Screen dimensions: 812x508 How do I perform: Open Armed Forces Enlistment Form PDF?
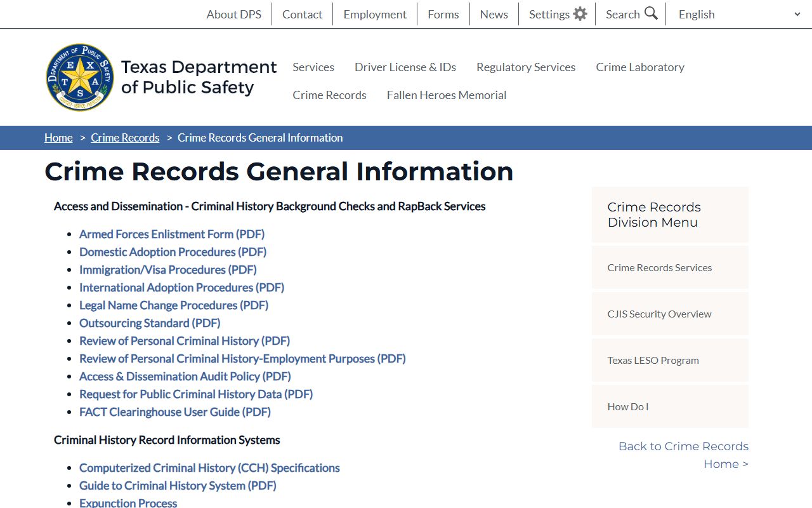[x=172, y=234]
